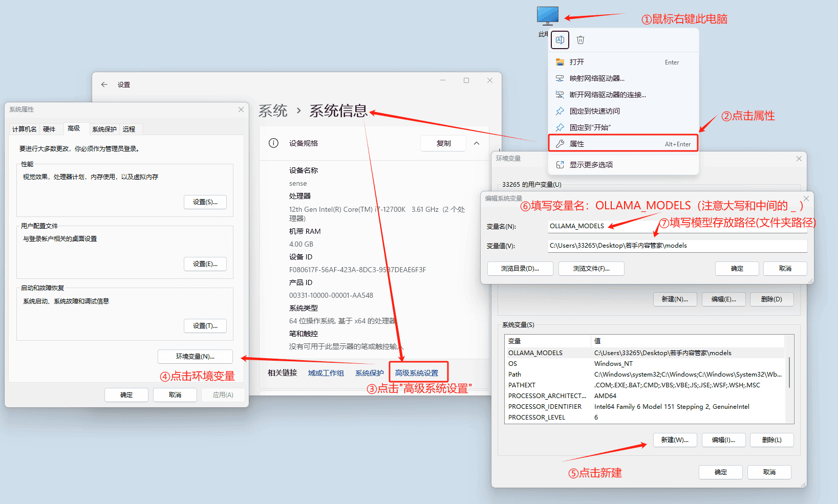Click the trash delete icon in the context menu
The image size is (838, 504).
click(x=580, y=39)
